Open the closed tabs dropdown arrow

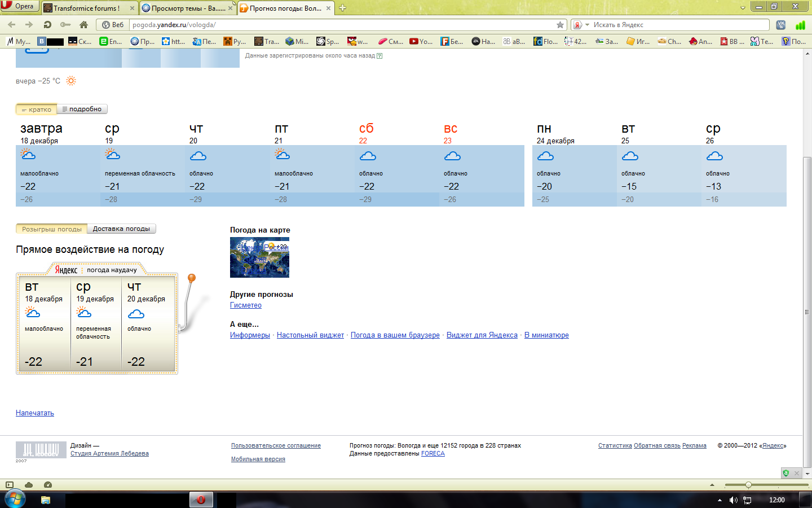[743, 8]
